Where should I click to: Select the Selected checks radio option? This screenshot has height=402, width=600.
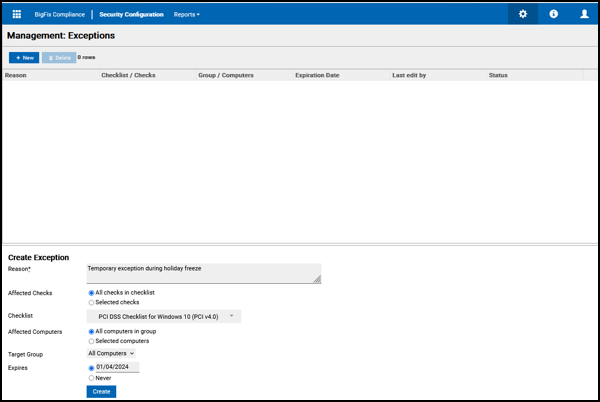91,303
